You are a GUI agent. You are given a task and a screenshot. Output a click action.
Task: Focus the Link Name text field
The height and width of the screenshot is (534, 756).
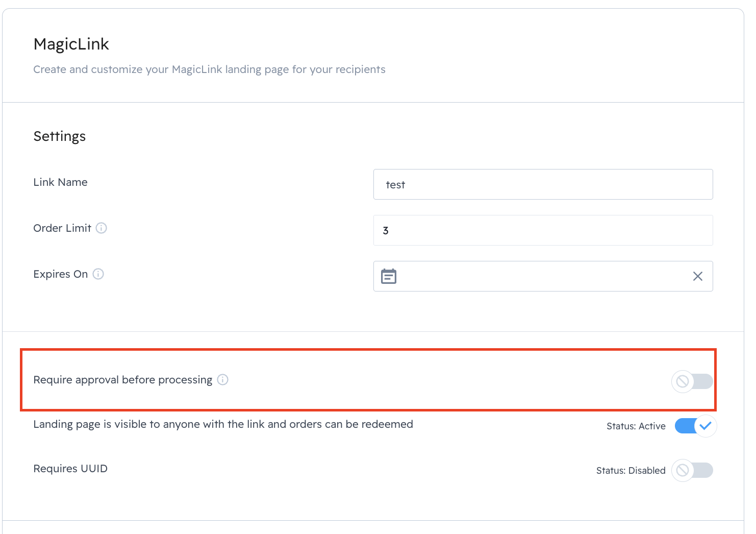(543, 184)
